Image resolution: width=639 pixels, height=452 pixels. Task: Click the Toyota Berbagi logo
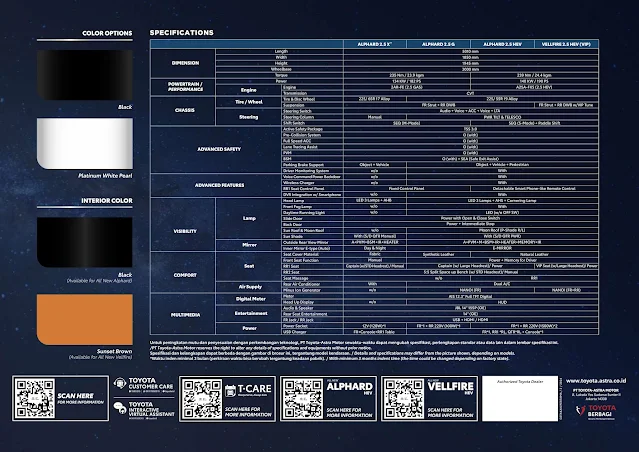tap(595, 412)
